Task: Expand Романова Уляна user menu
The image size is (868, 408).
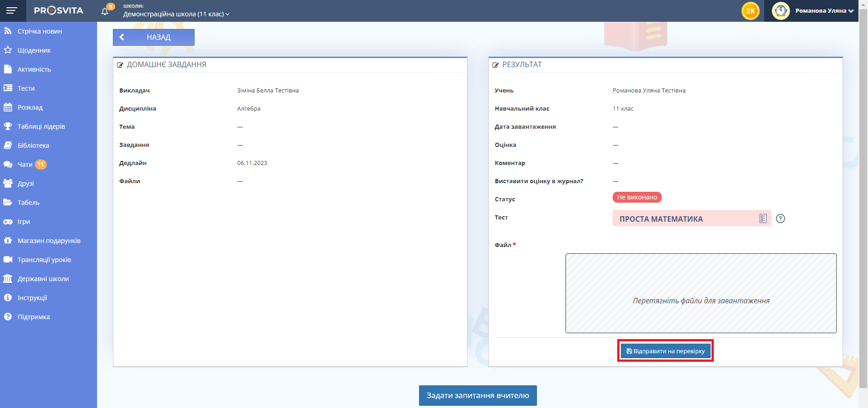Action: pos(824,11)
